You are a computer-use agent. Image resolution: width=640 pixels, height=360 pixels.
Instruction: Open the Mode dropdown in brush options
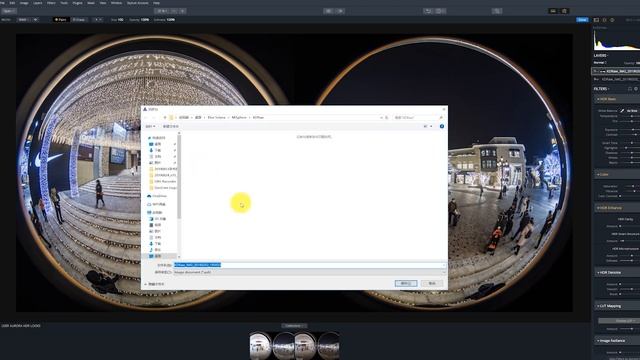click(x=28, y=20)
